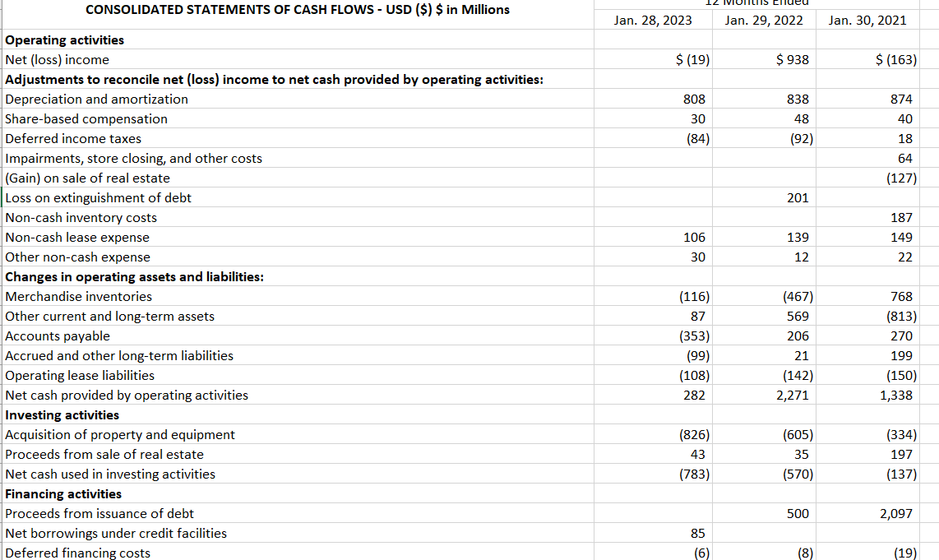Viewport: 939px width, 560px height.
Task: Click the Jan. 28, 2023 column header
Action: click(653, 20)
